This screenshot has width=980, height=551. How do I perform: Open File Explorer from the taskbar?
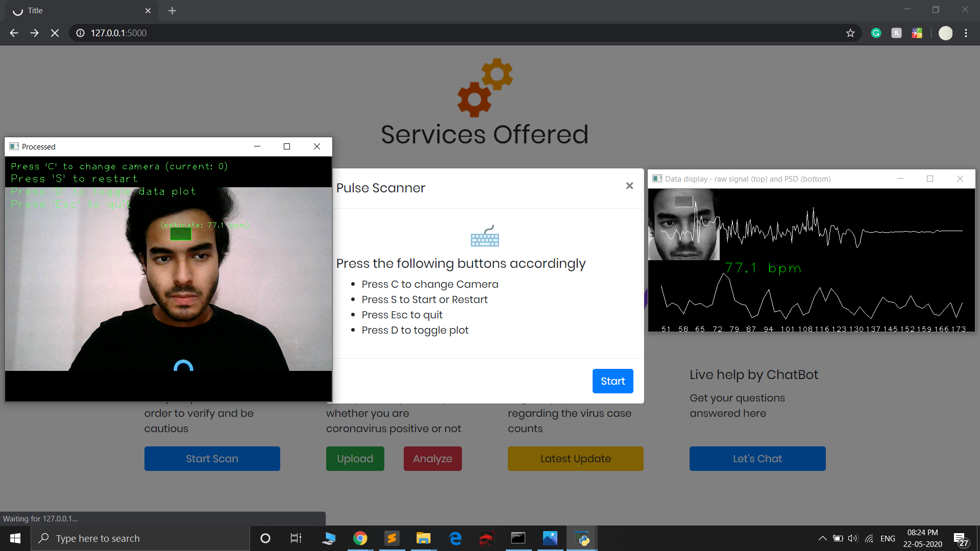pos(423,538)
